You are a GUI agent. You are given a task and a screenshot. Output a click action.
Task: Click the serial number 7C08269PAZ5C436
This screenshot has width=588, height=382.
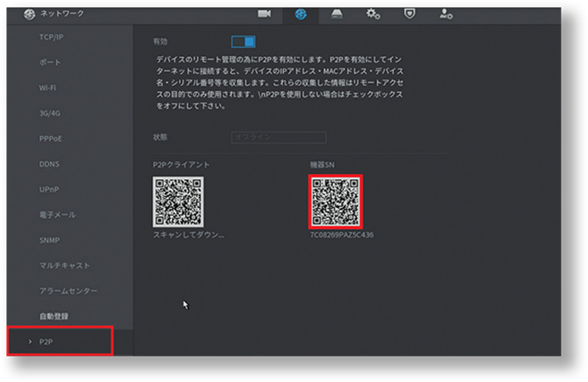tap(342, 235)
